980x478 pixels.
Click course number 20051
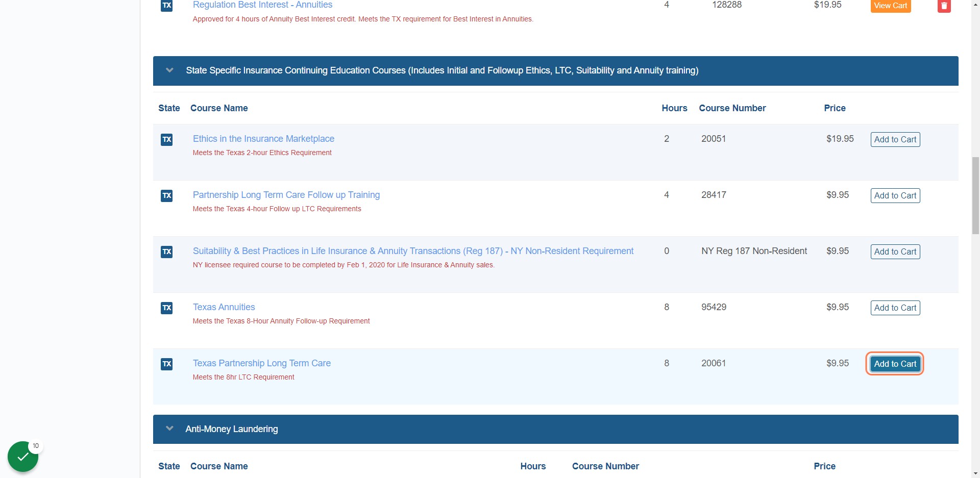pyautogui.click(x=714, y=139)
